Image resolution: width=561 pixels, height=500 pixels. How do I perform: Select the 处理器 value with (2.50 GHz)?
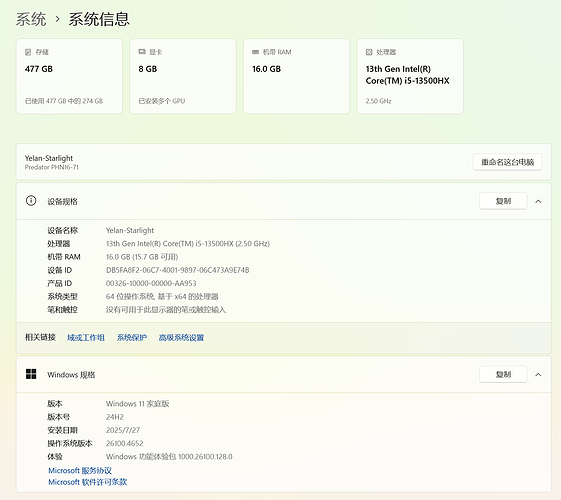point(188,244)
